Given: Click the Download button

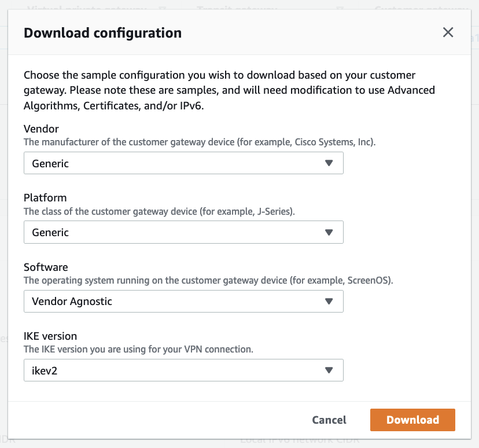Looking at the screenshot, I should (x=412, y=420).
